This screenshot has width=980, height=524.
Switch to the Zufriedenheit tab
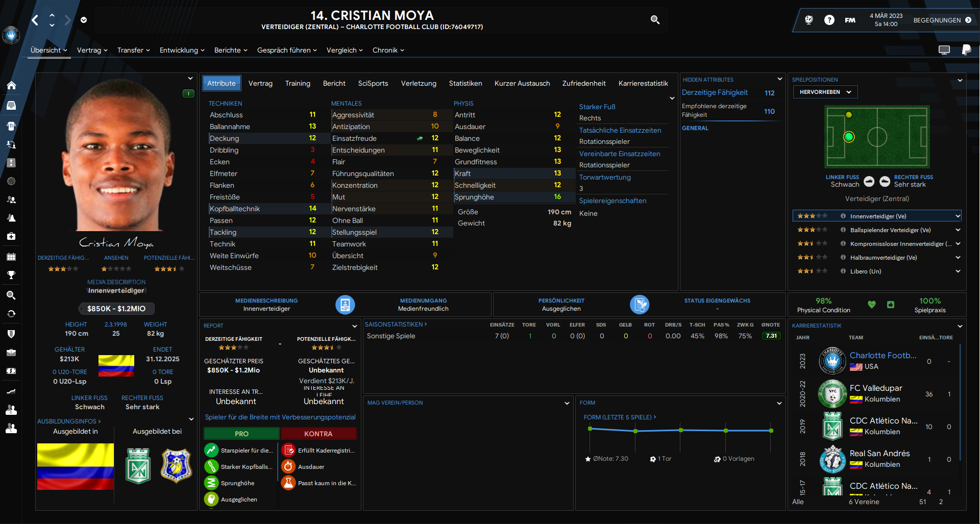(x=584, y=83)
